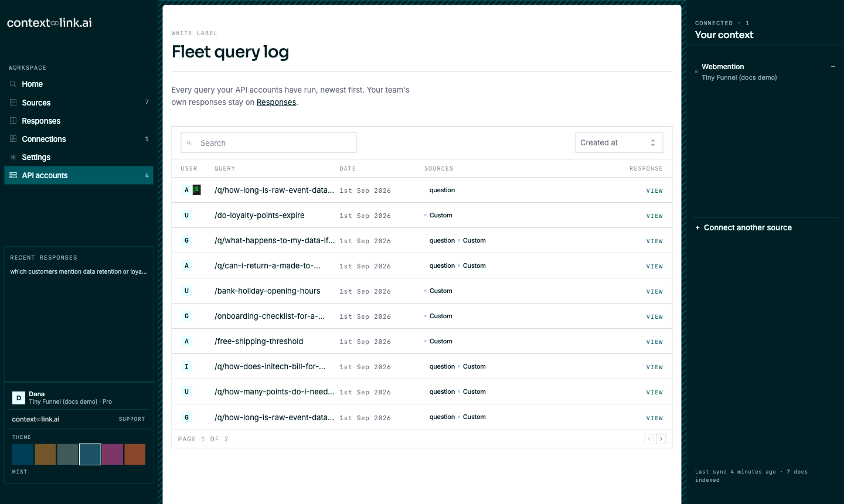Viewport: 844px width, 504px height.
Task: Click the A badge on the can-i-return-a-made-to row
Action: tap(186, 265)
